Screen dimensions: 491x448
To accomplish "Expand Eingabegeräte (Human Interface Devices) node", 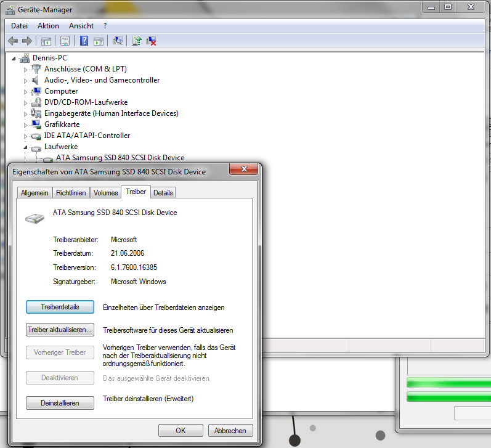I will (25, 114).
